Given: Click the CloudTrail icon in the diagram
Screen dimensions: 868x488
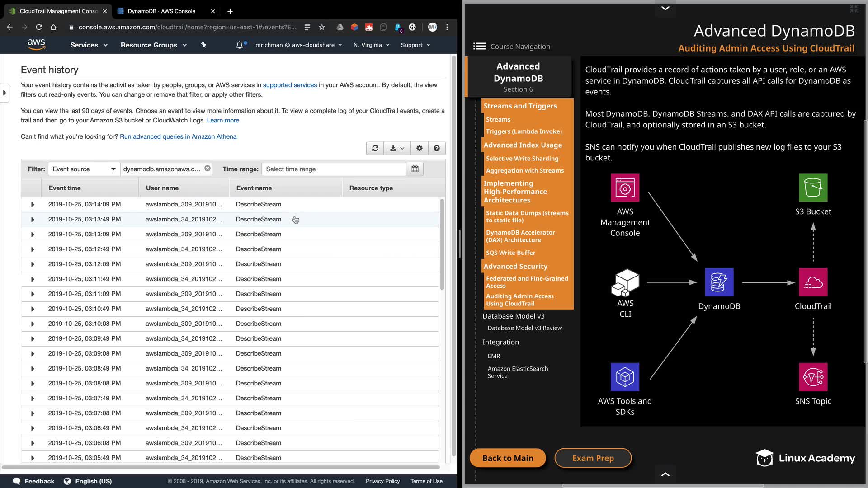Looking at the screenshot, I should [x=813, y=282].
